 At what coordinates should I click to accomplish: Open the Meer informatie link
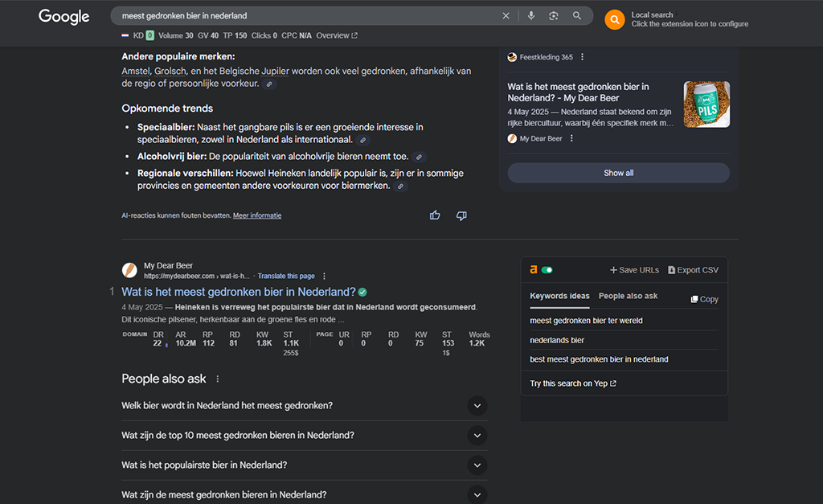pos(257,215)
